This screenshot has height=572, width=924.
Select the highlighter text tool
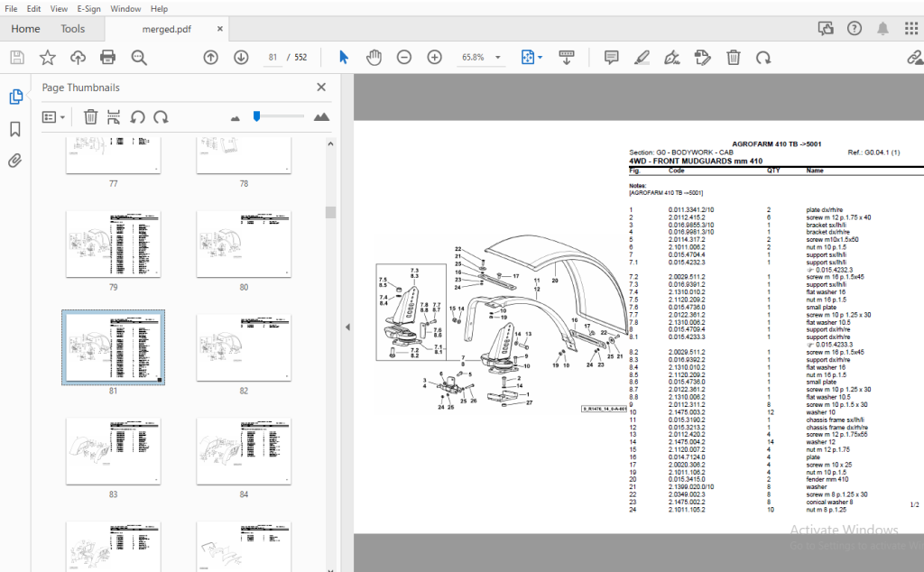642,57
